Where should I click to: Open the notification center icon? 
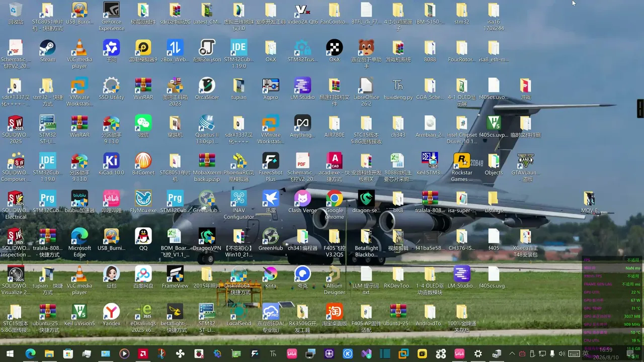[x=629, y=353]
